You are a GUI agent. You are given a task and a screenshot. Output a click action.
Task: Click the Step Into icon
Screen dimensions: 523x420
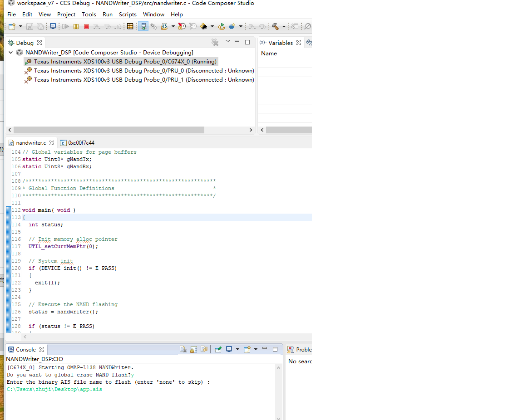(97, 26)
